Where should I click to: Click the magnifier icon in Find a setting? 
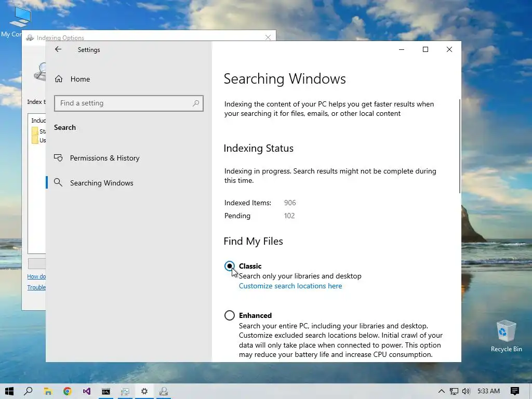point(196,103)
